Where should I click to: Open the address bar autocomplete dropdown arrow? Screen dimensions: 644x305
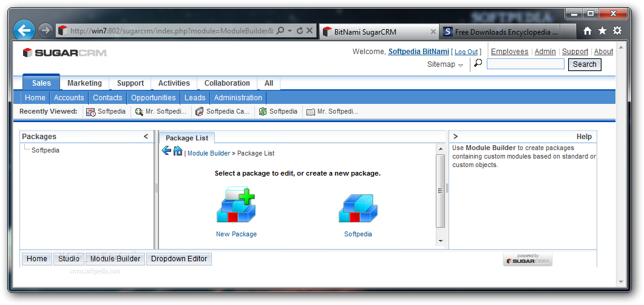pos(290,31)
